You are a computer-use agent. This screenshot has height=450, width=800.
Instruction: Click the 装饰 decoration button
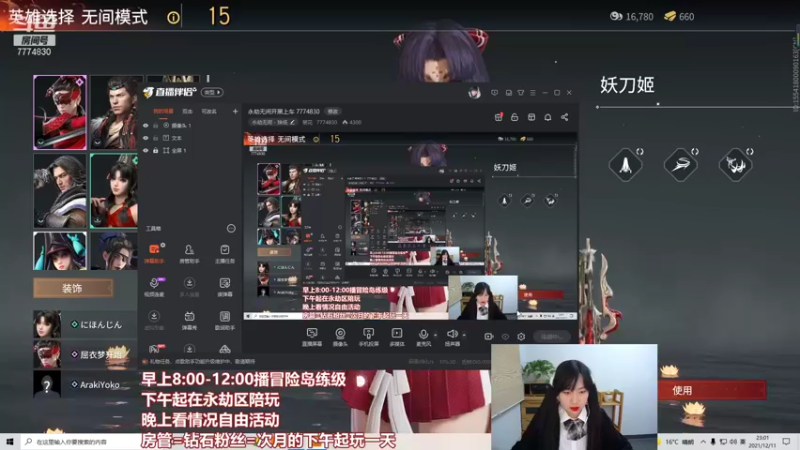pyautogui.click(x=73, y=288)
